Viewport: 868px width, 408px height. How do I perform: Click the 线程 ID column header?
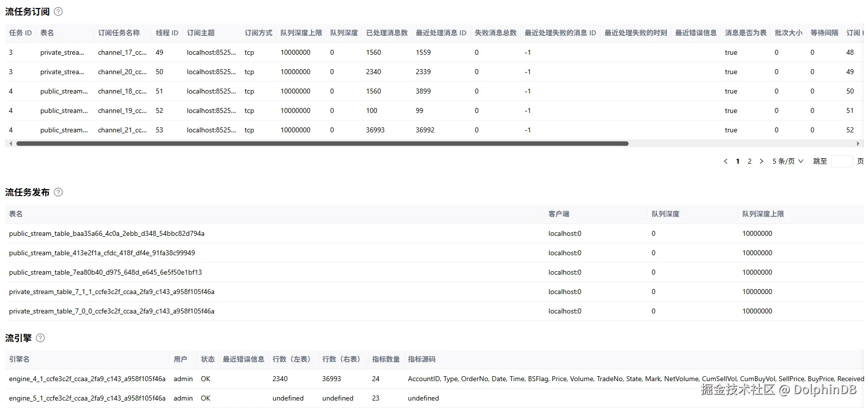tap(167, 33)
